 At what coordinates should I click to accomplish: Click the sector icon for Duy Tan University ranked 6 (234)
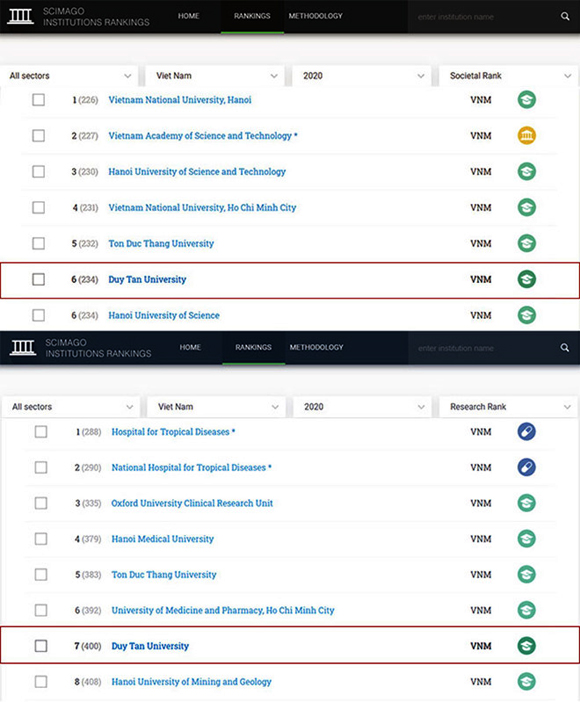(x=527, y=279)
